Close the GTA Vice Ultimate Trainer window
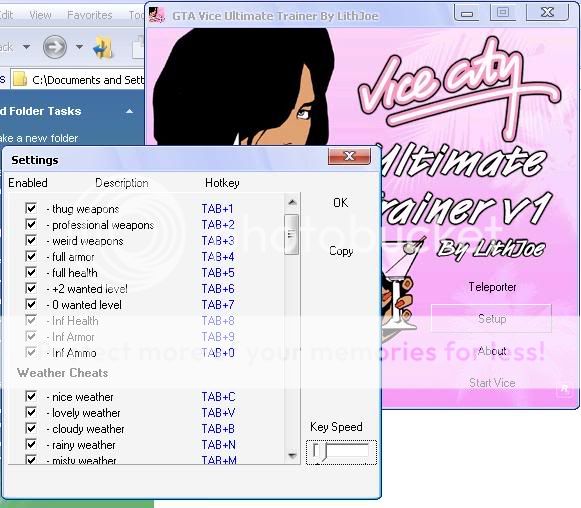Viewport: 581px width, 508px height. coord(547,13)
